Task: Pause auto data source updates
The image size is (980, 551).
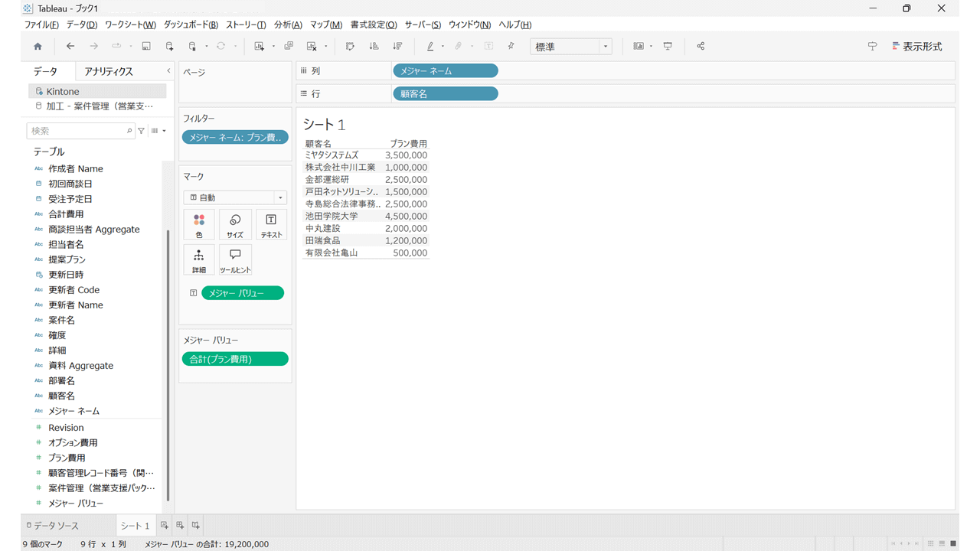Action: coord(193,47)
